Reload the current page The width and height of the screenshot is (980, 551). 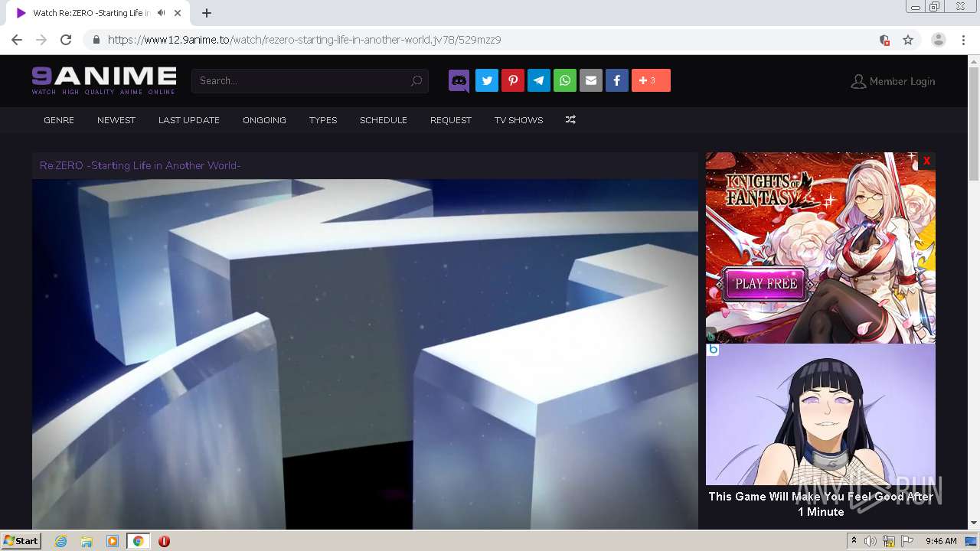[x=66, y=40]
